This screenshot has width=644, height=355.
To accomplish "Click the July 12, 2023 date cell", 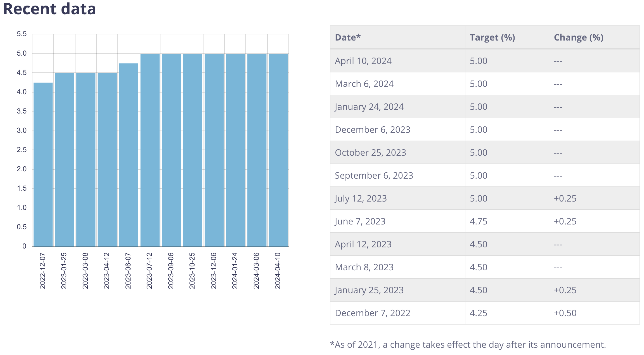I will pyautogui.click(x=361, y=198).
